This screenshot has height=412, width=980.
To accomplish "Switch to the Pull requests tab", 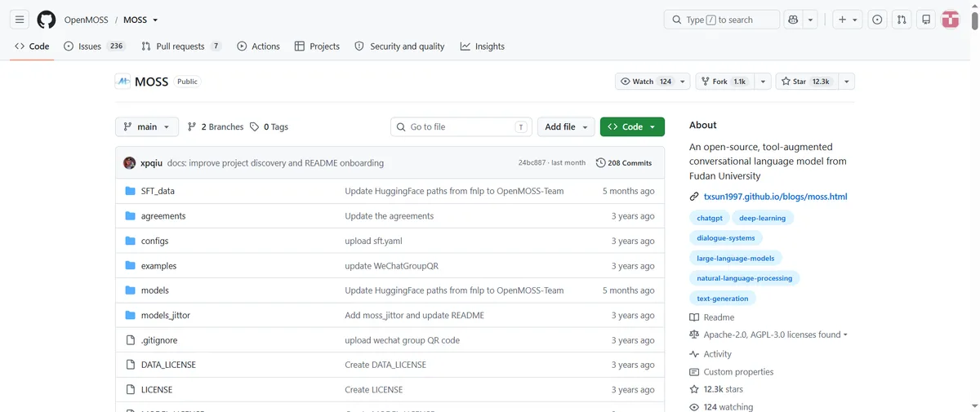I will (x=181, y=47).
